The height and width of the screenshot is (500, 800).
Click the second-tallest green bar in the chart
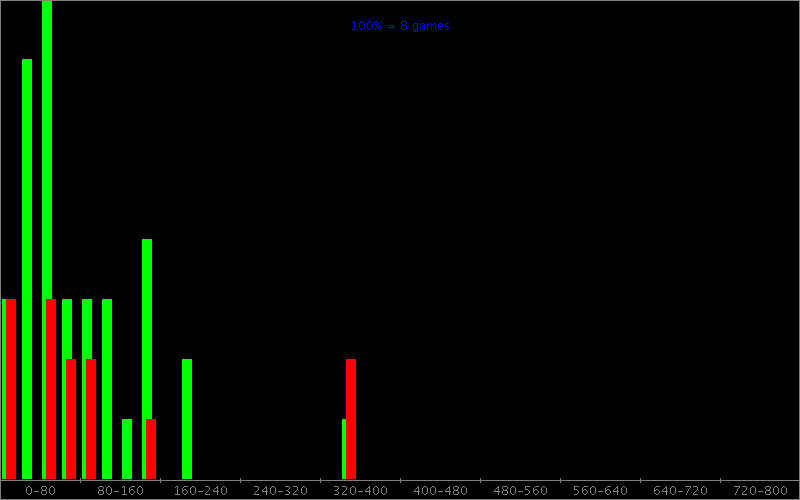tap(27, 269)
